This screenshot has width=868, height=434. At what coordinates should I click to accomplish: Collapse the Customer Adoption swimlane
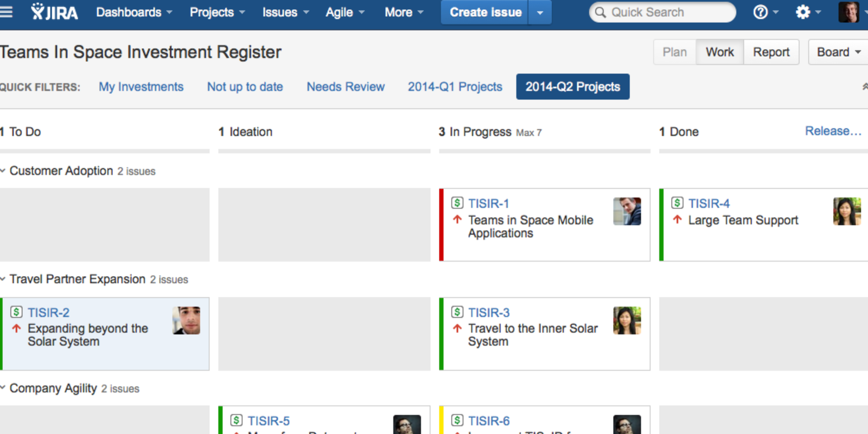pyautogui.click(x=3, y=171)
